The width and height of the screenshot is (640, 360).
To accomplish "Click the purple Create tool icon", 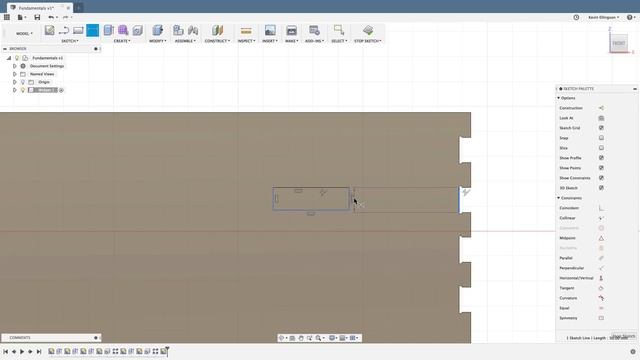I will [123, 30].
